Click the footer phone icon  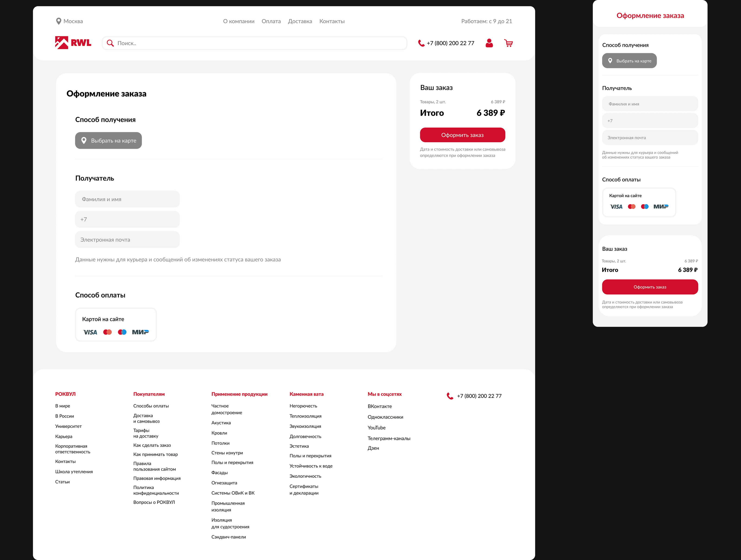pos(450,396)
